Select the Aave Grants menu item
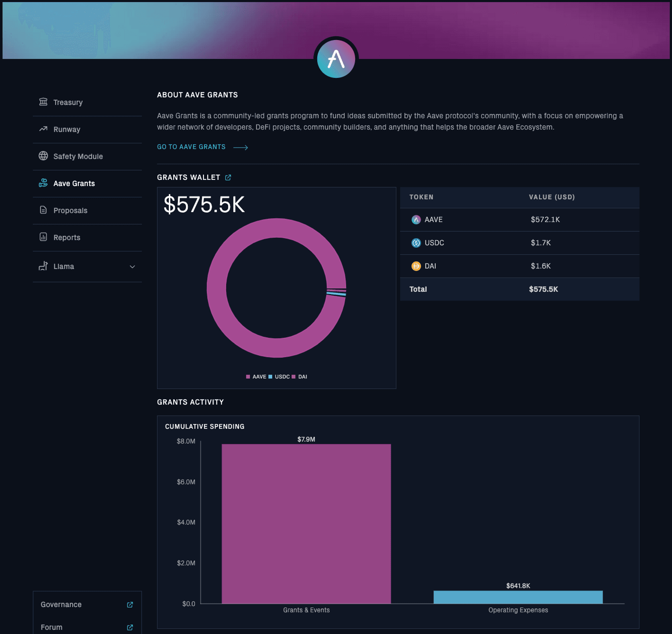This screenshot has width=672, height=634. point(87,184)
